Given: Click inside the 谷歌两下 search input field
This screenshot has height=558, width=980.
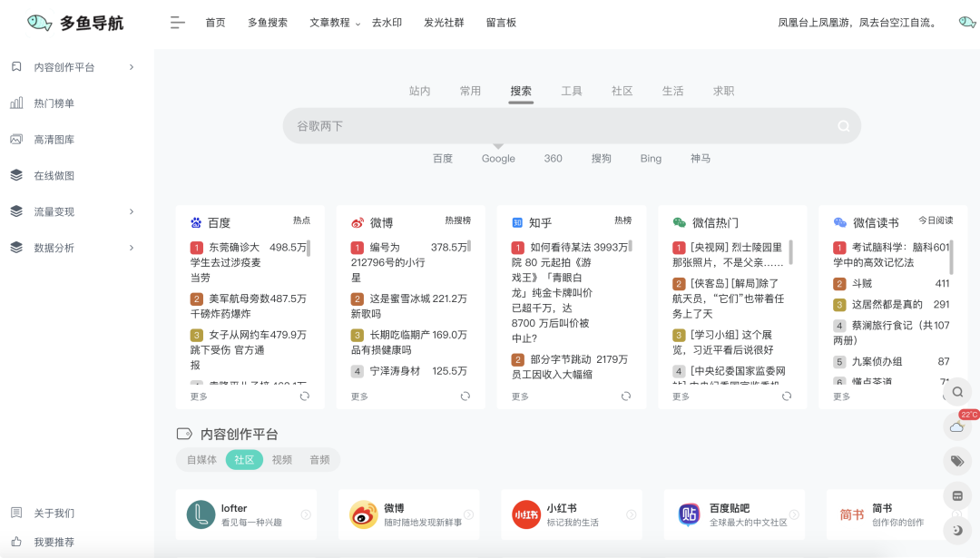Looking at the screenshot, I should coord(544,125).
